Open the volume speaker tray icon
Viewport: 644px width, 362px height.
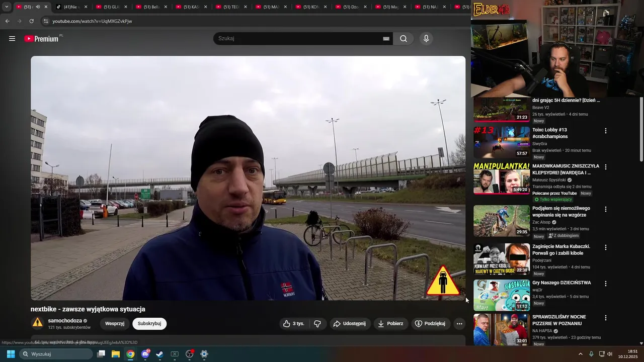[610, 354]
